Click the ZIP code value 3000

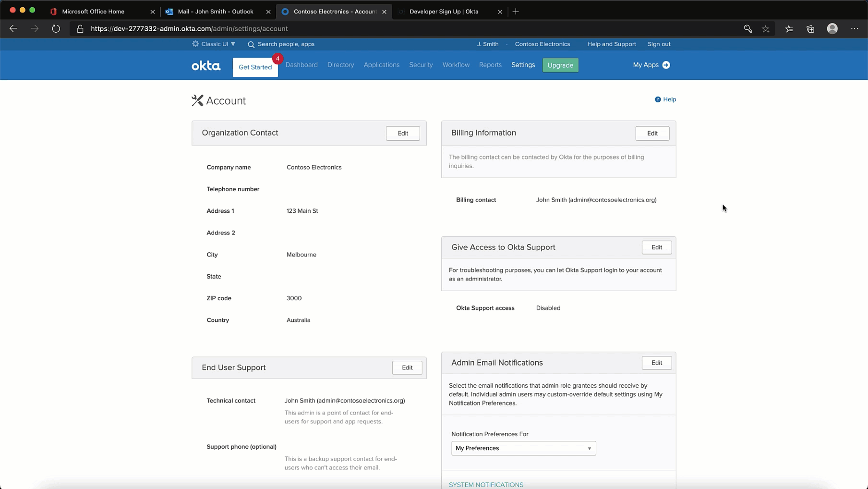coord(294,298)
